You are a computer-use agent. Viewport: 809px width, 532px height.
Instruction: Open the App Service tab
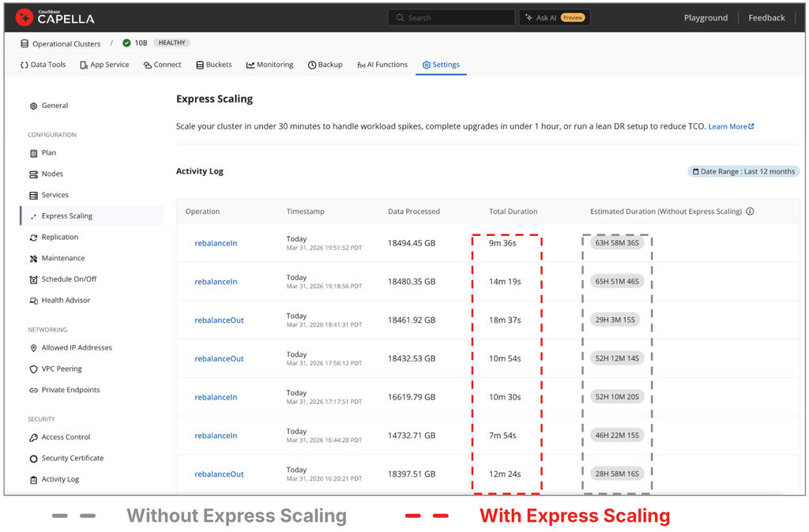coord(104,65)
